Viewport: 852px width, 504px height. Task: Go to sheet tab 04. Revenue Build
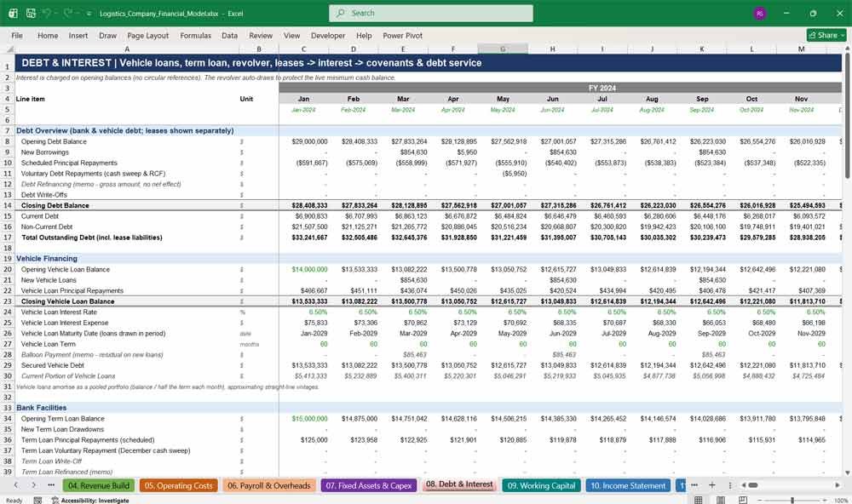[98, 485]
